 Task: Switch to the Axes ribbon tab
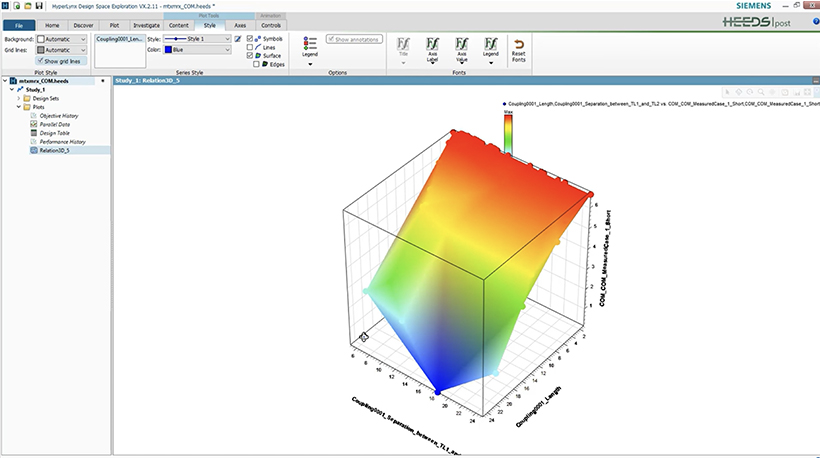pos(240,25)
